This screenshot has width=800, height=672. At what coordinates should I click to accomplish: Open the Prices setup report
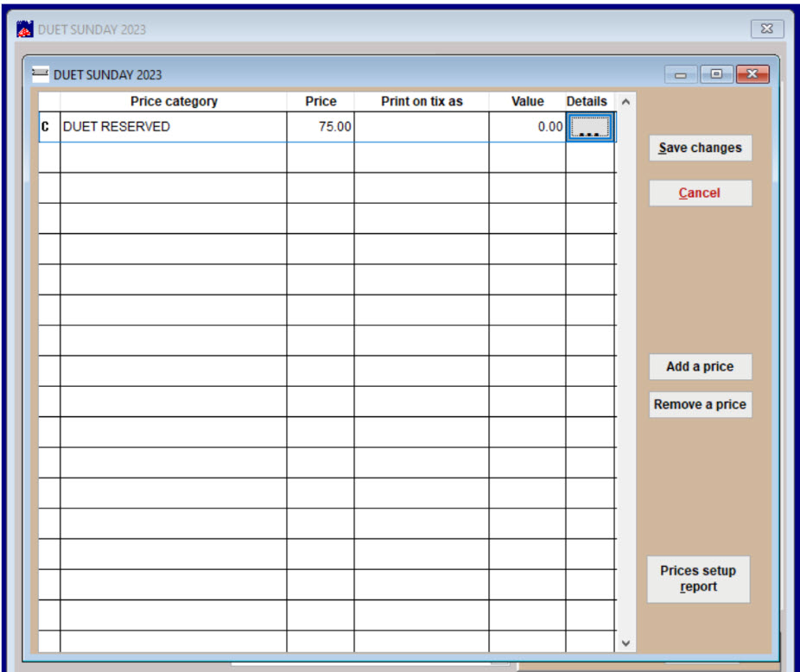[698, 579]
